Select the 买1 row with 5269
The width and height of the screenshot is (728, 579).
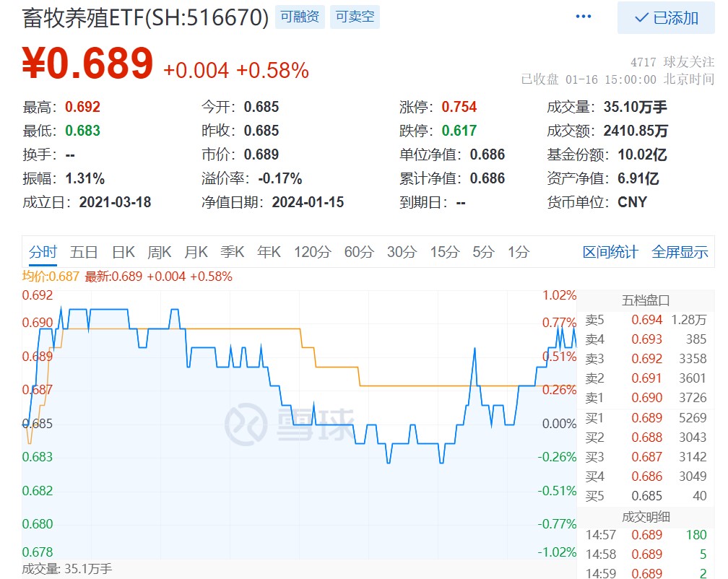point(646,418)
